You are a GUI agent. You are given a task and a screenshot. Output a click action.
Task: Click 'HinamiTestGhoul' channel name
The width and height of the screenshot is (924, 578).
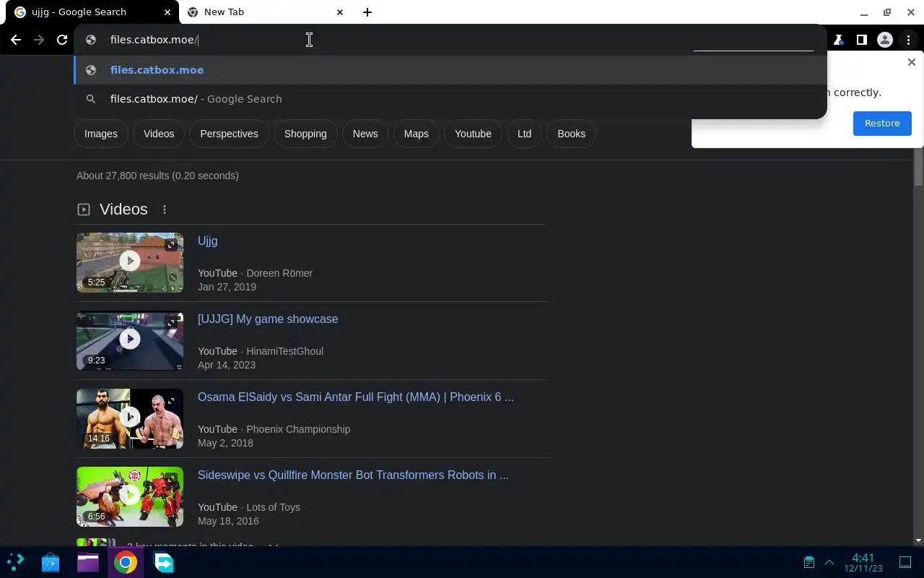[x=284, y=351]
